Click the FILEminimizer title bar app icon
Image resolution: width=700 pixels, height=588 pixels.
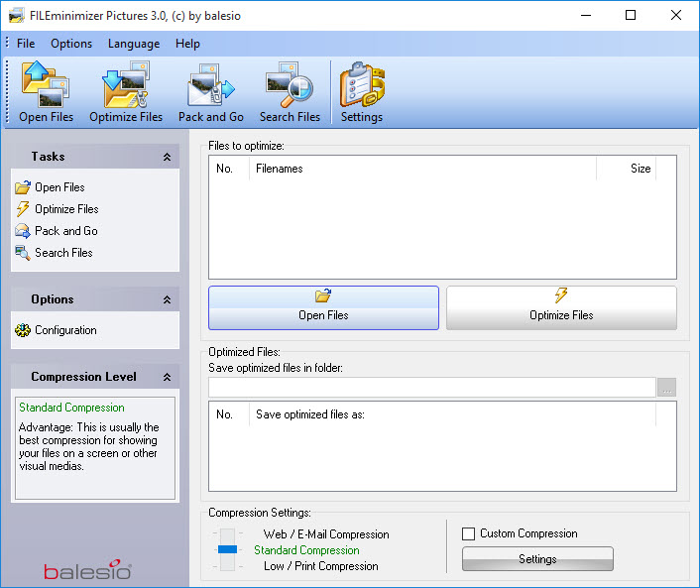tap(17, 16)
